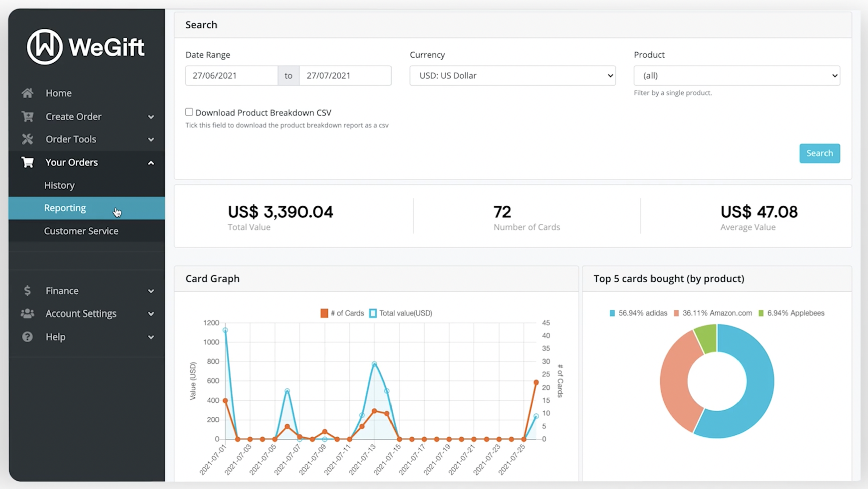Click the Finance dollar sign icon
The height and width of the screenshot is (489, 868).
pyautogui.click(x=28, y=291)
